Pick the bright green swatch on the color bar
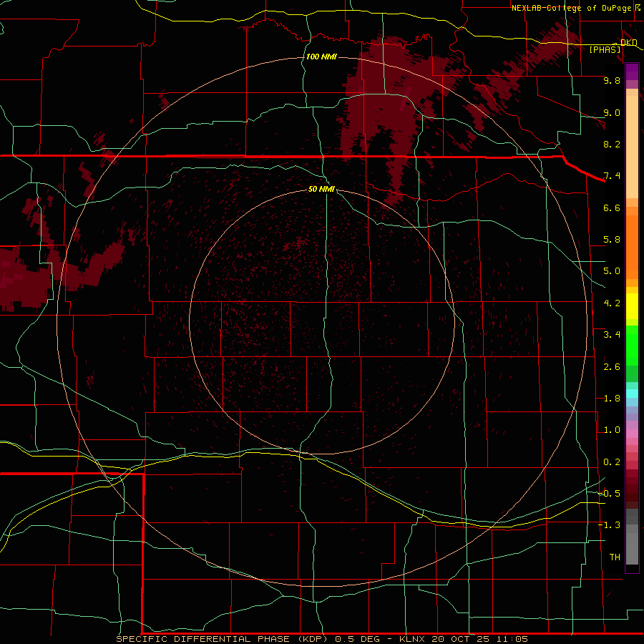 [x=632, y=346]
